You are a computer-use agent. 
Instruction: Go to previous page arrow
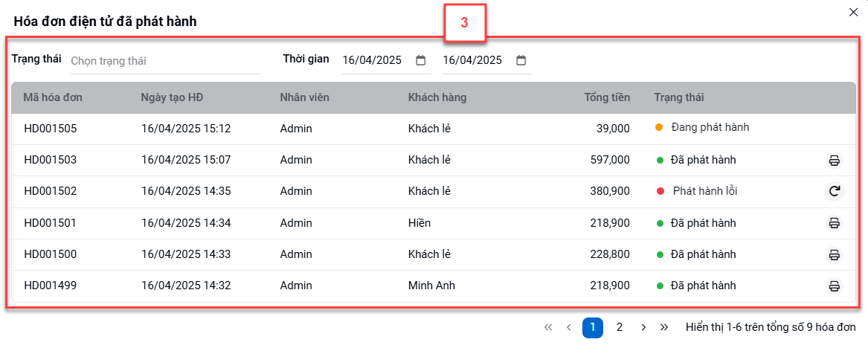click(x=568, y=327)
